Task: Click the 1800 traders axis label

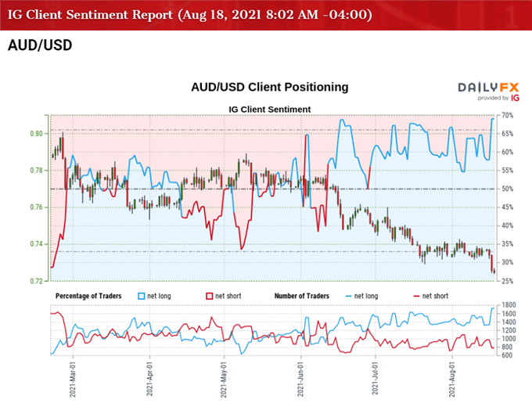Action: coord(509,304)
